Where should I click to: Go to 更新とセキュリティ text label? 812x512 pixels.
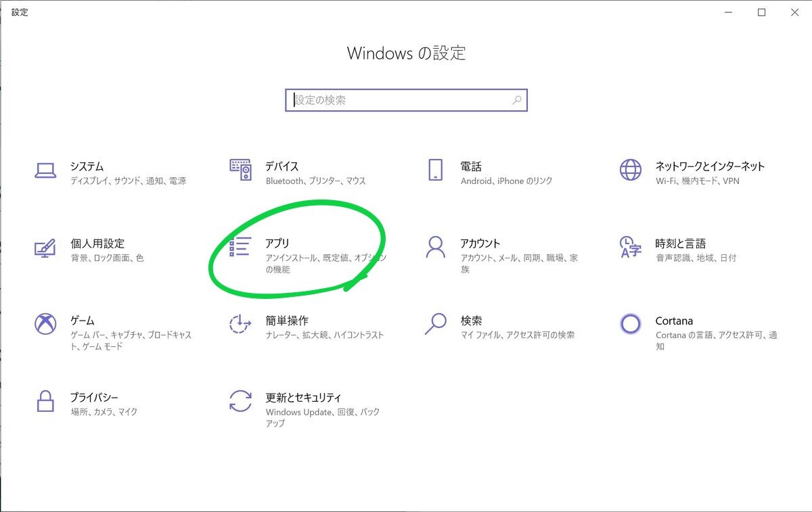point(303,398)
